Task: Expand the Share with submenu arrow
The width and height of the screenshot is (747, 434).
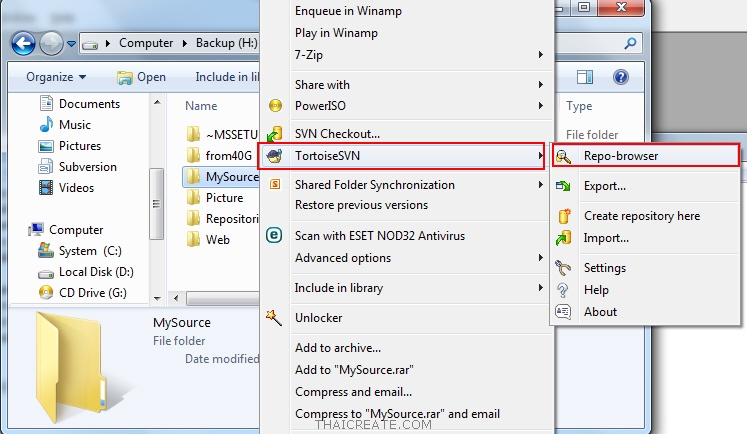Action: [x=541, y=84]
